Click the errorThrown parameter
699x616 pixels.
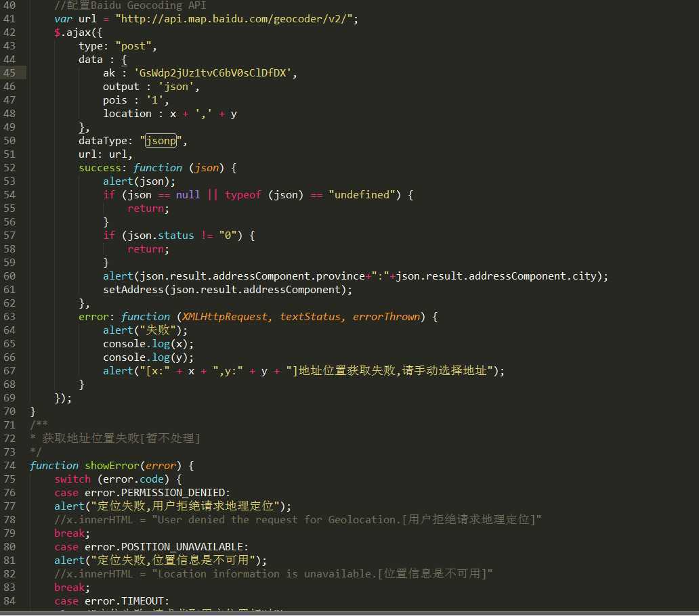point(386,317)
